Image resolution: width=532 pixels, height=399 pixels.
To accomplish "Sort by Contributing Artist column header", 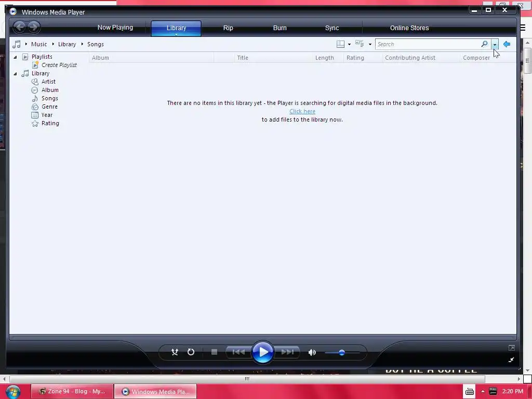I will pyautogui.click(x=421, y=58).
